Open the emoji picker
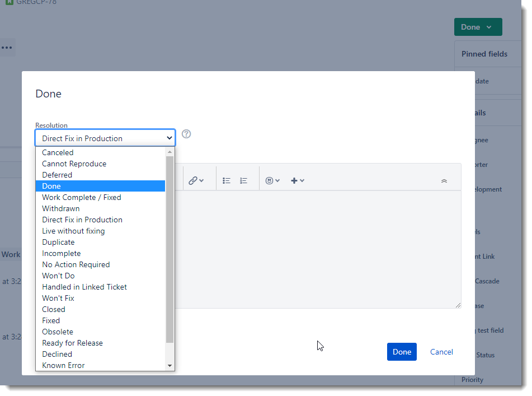Image resolution: width=532 pixels, height=396 pixels. (270, 180)
